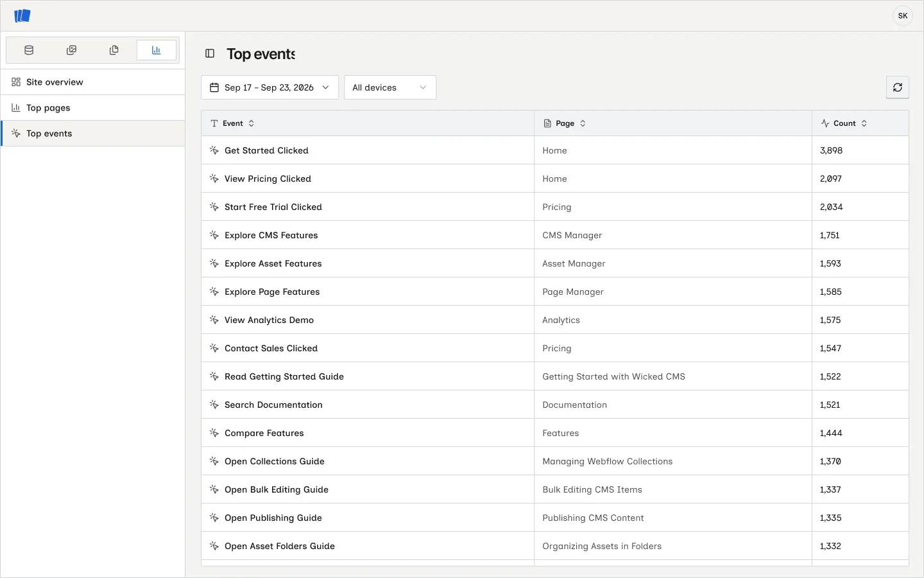The image size is (924, 578).
Task: Click the event icon for Open Asset Folders Guide
Action: point(214,546)
